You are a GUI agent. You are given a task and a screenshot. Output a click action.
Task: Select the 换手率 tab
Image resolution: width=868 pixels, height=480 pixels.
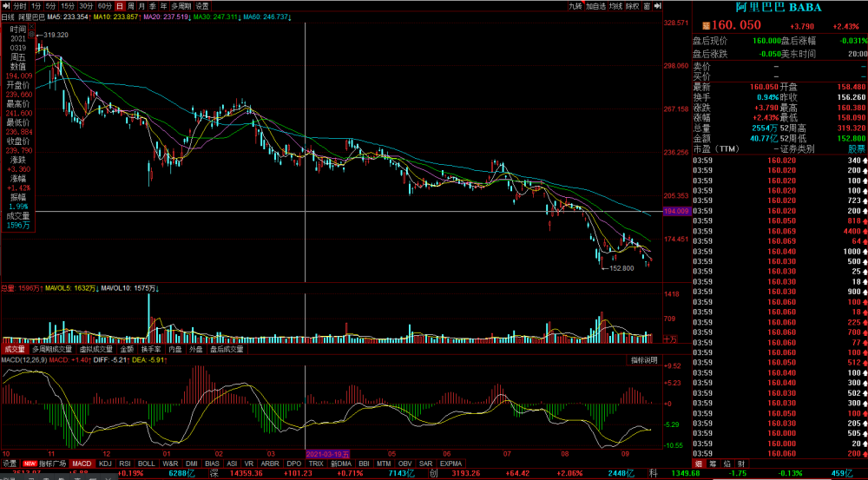click(151, 349)
